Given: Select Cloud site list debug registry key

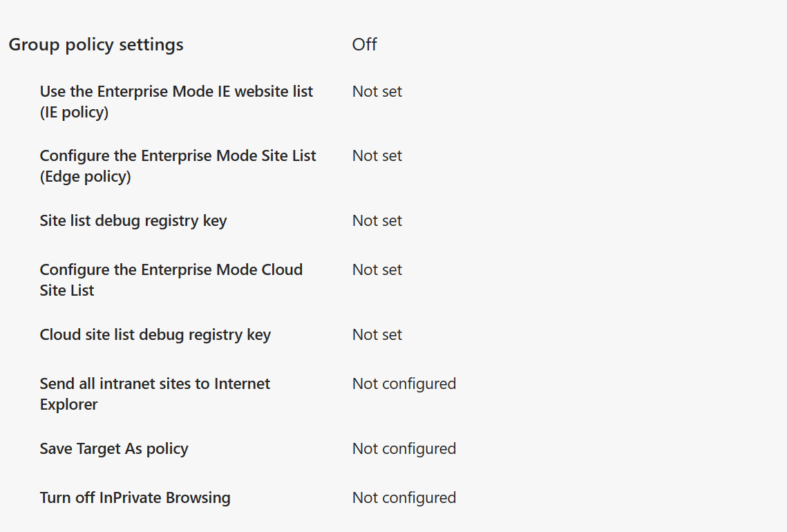Looking at the screenshot, I should (x=155, y=335).
